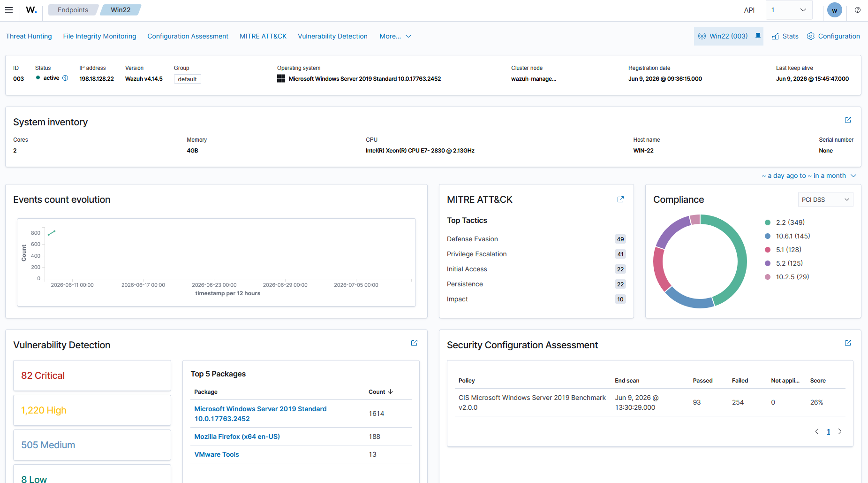Open MITRE ATT&CK expand icon
This screenshot has width=868, height=483.
[x=620, y=199]
